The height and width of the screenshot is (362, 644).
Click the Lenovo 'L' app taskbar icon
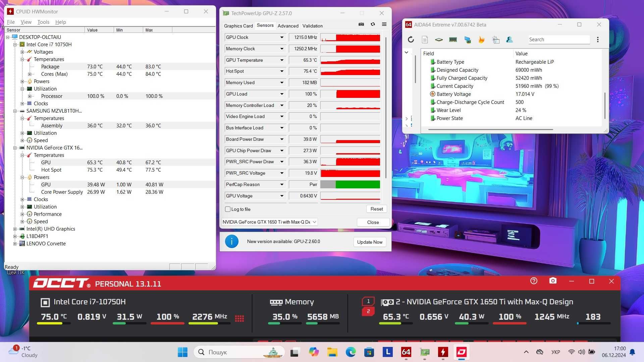[x=387, y=352]
